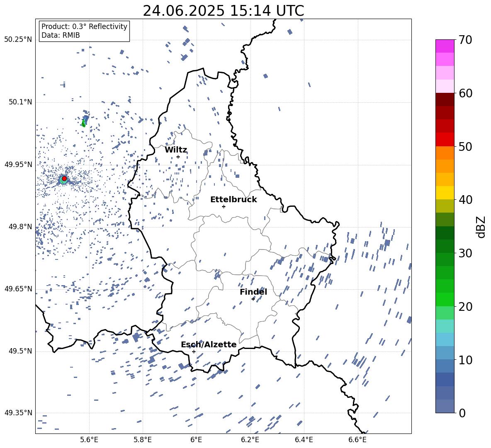Screen dimensions: 491x448
Task: Click the colorbar tick value 60
Action: (x=465, y=93)
